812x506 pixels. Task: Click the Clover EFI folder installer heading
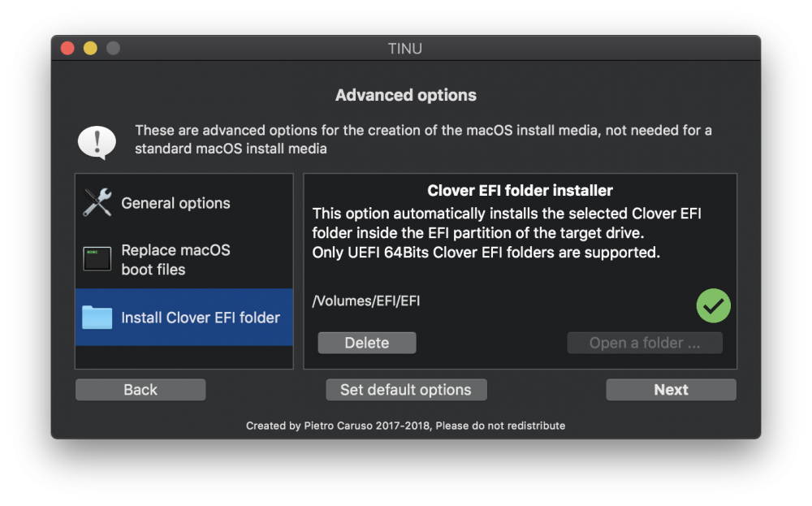click(520, 191)
